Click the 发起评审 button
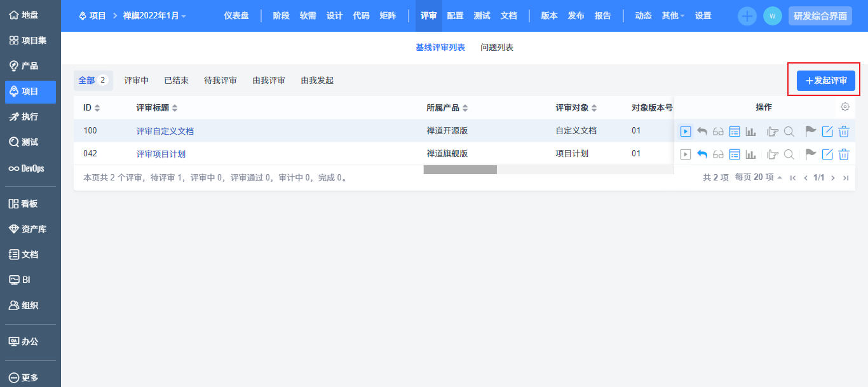Viewport: 868px width, 387px height. tap(826, 81)
